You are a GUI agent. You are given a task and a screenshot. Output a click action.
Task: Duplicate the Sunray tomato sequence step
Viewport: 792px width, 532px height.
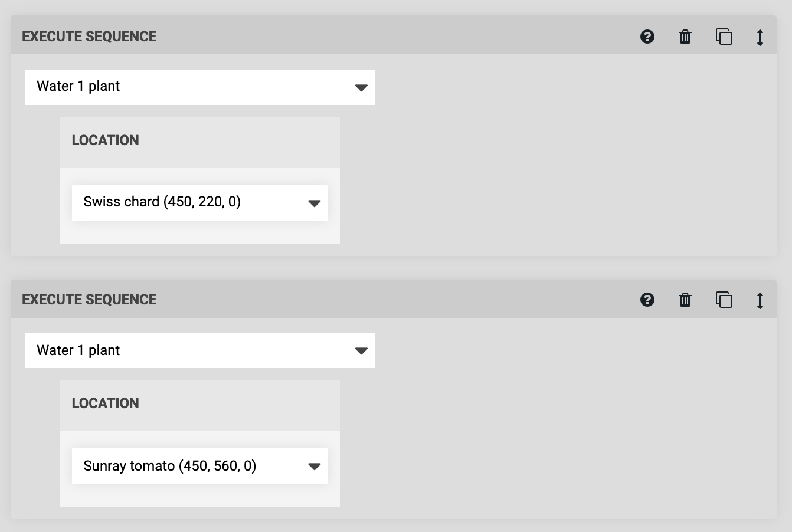pos(724,300)
